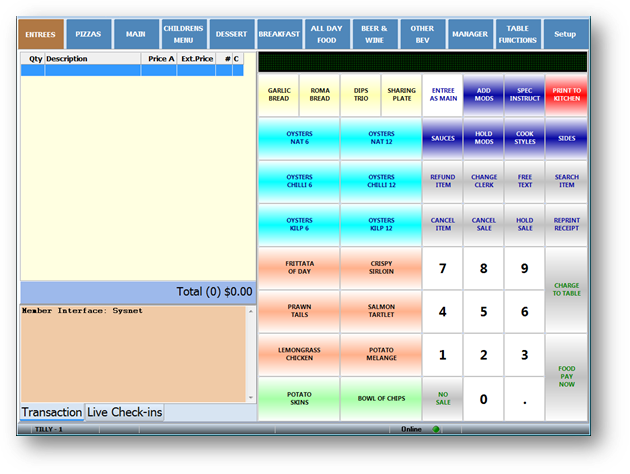Click the ADD MODS button
630x474 pixels.
[483, 95]
